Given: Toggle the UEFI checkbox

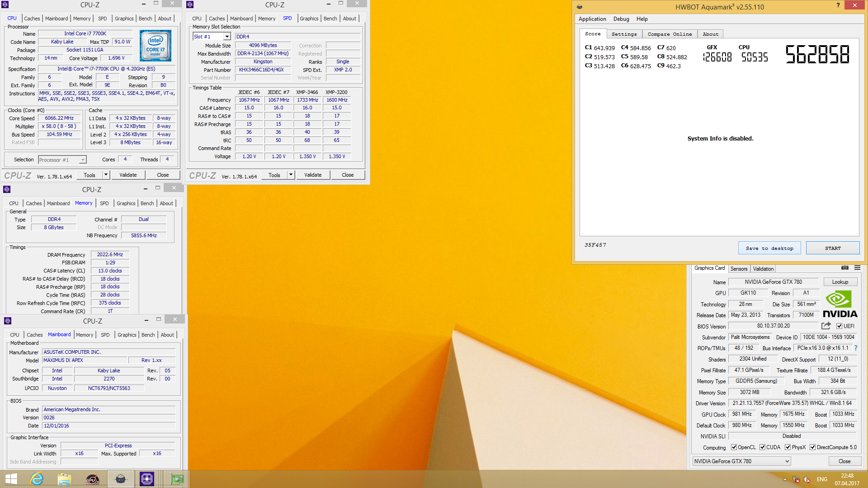Looking at the screenshot, I should point(839,326).
